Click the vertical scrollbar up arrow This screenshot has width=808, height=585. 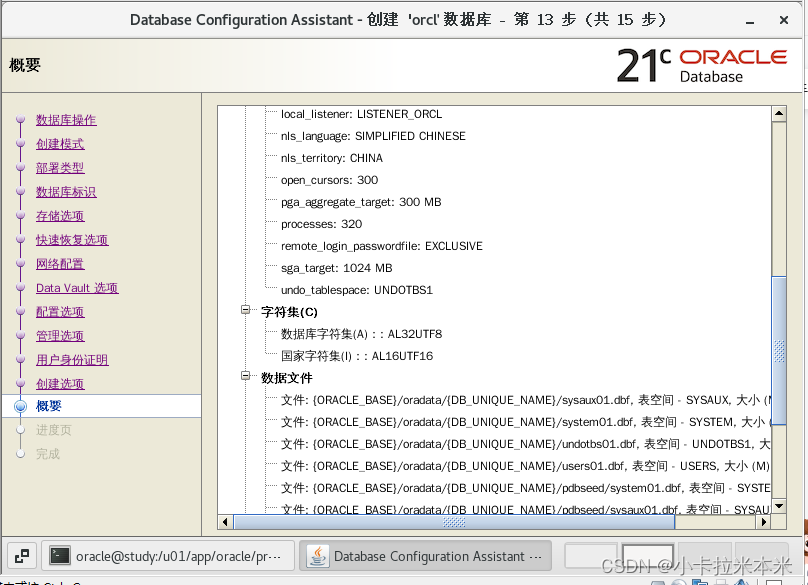point(780,113)
